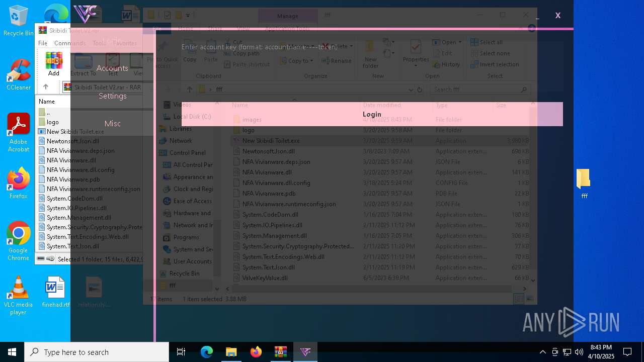Open Firefox from the taskbar
Viewport: 644px width, 362px height.
click(256, 352)
